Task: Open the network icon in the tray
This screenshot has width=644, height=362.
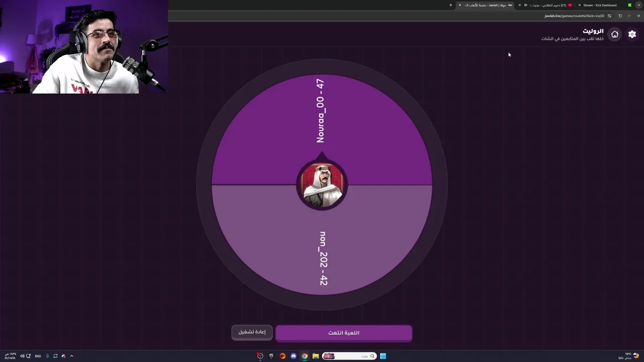Action: (28, 356)
